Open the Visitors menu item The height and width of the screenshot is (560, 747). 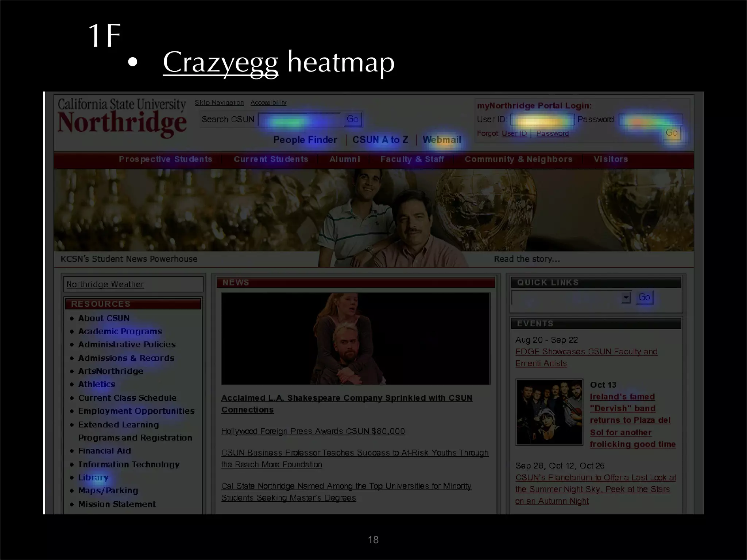(611, 159)
